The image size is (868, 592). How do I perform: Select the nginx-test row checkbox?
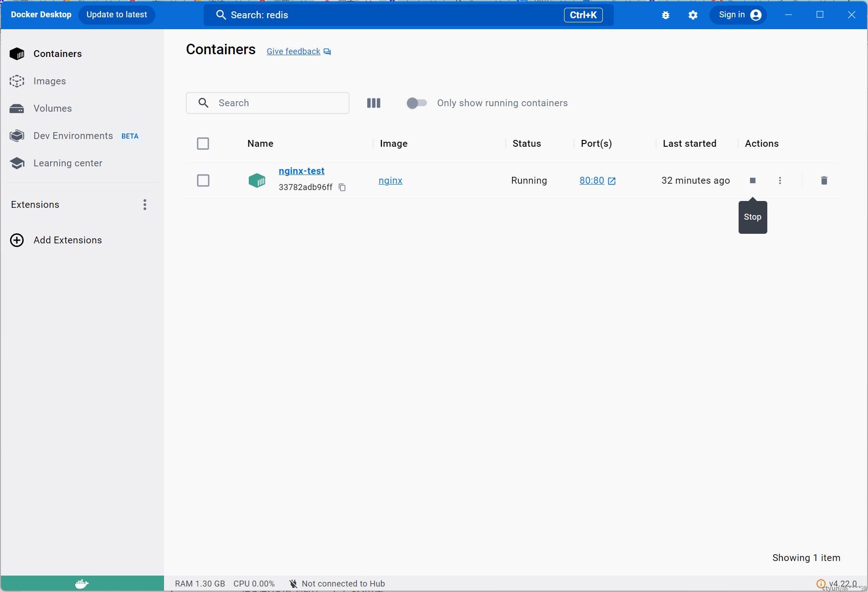coord(203,180)
